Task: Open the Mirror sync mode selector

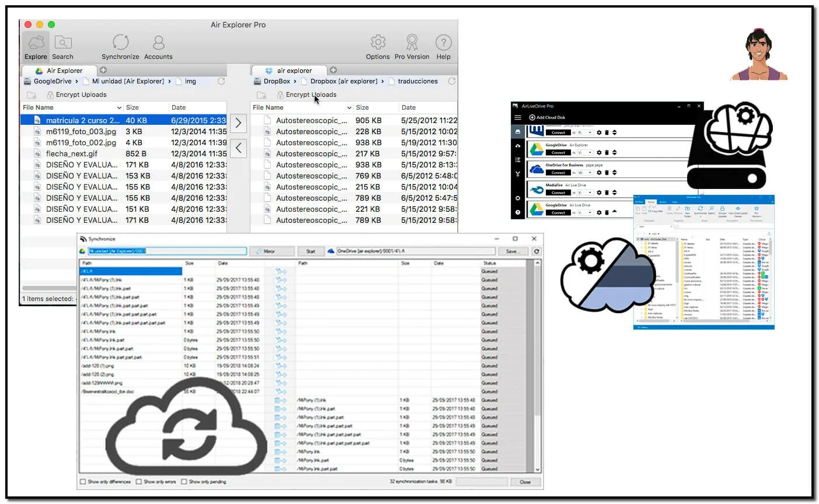Action: tap(271, 251)
